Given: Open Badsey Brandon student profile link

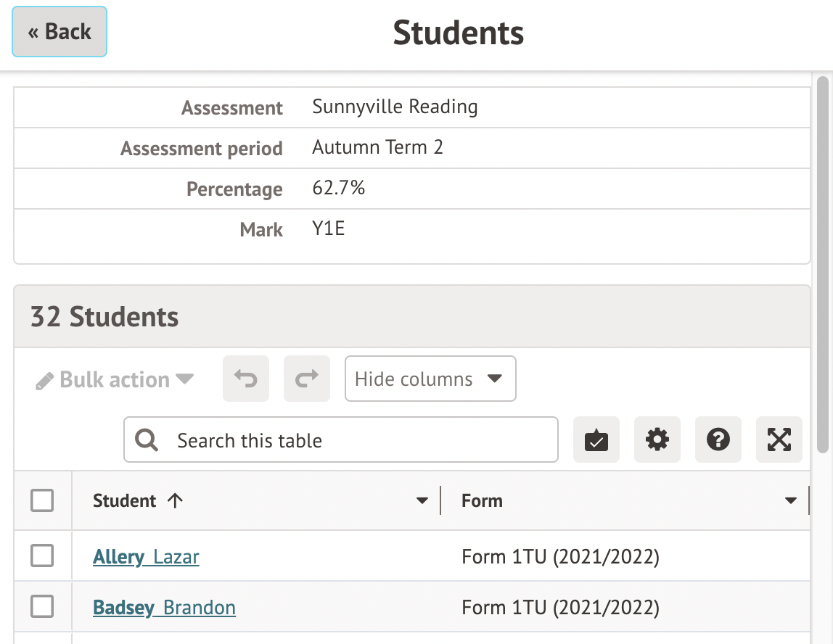Looking at the screenshot, I should tap(164, 608).
